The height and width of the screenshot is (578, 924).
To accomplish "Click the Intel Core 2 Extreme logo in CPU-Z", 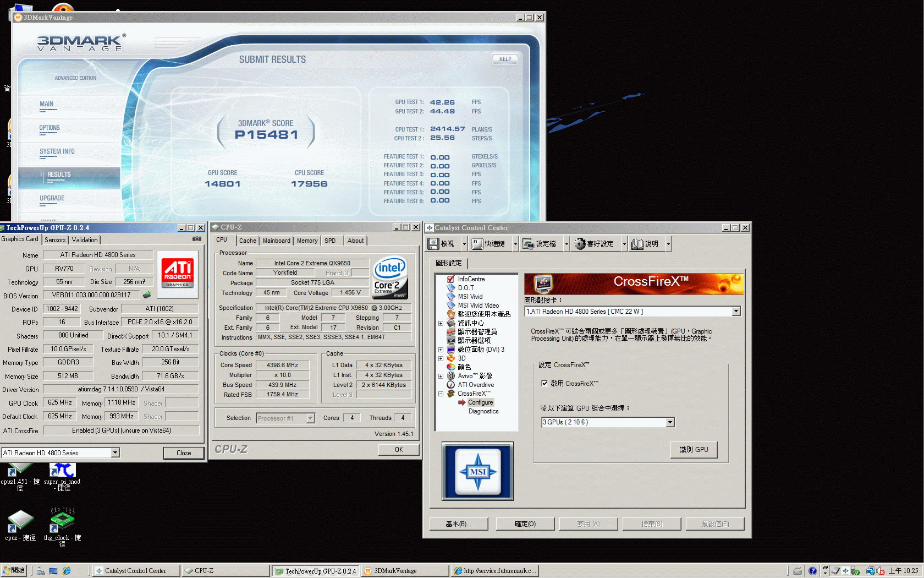I will click(x=390, y=278).
